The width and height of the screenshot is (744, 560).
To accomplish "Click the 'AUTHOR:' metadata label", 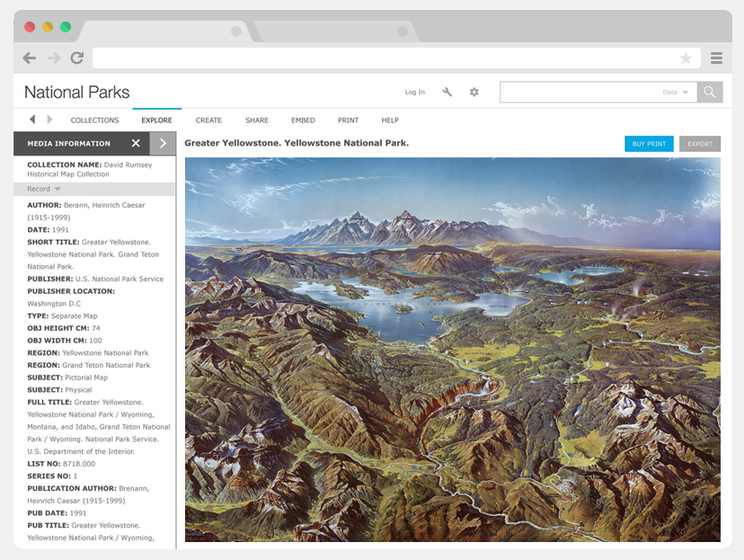I will tap(44, 205).
